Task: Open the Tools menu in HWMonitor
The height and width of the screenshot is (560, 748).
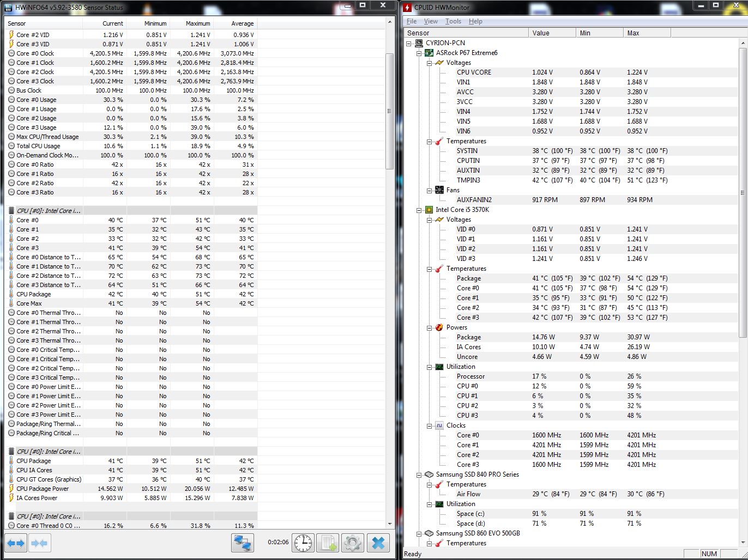Action: [x=453, y=21]
